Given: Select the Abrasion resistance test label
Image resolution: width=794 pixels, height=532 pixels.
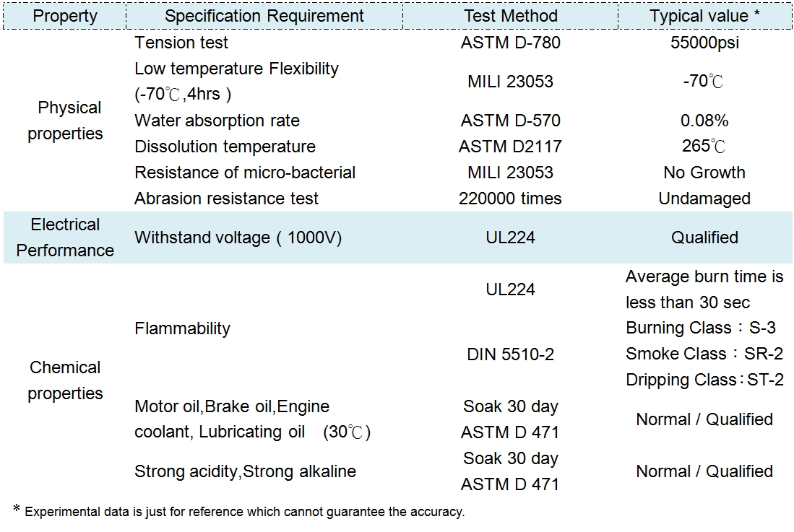Looking at the screenshot, I should [x=226, y=199].
